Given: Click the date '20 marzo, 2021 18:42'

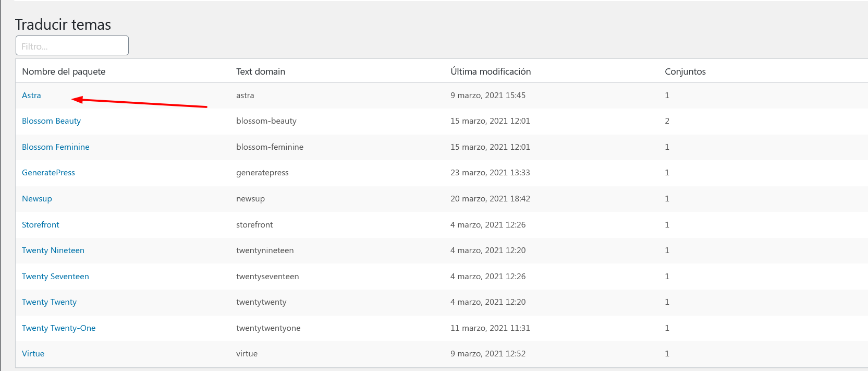Looking at the screenshot, I should point(490,199).
